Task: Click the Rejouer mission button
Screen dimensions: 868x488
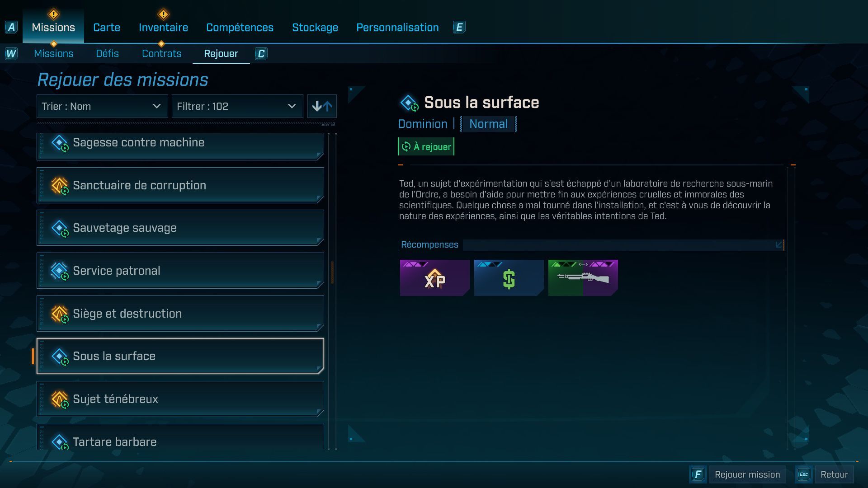Action: [x=747, y=474]
